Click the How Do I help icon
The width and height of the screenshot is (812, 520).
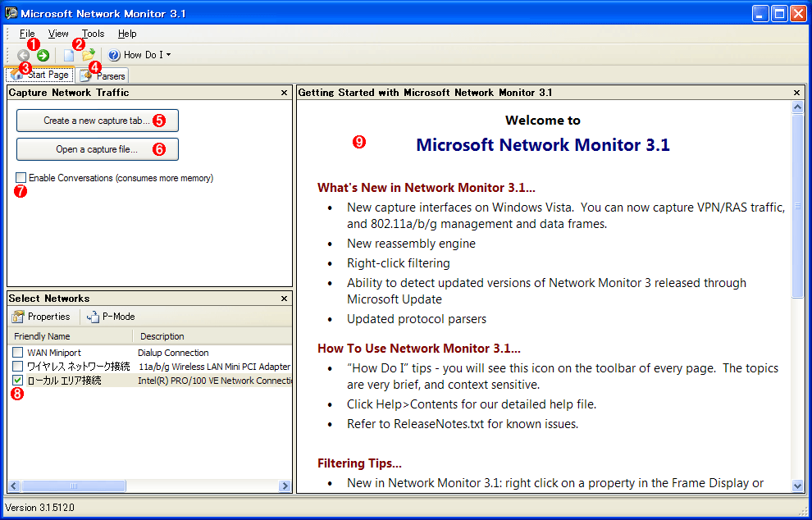pos(114,55)
